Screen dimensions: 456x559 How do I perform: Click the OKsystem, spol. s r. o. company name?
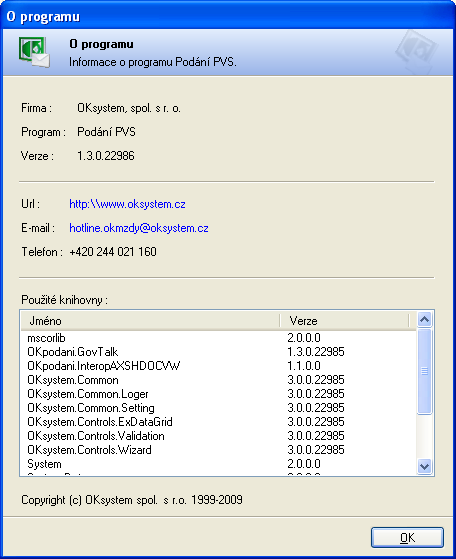tap(129, 108)
